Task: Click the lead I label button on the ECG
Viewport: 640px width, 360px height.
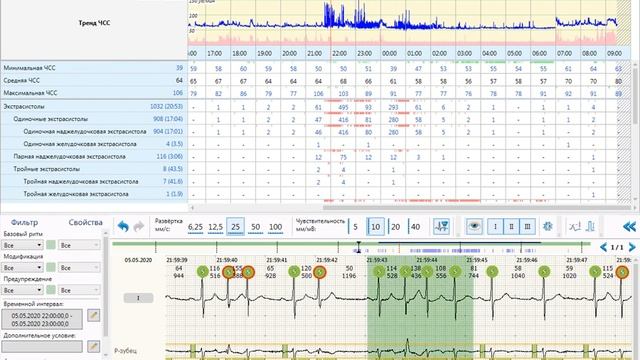Action: click(x=138, y=298)
